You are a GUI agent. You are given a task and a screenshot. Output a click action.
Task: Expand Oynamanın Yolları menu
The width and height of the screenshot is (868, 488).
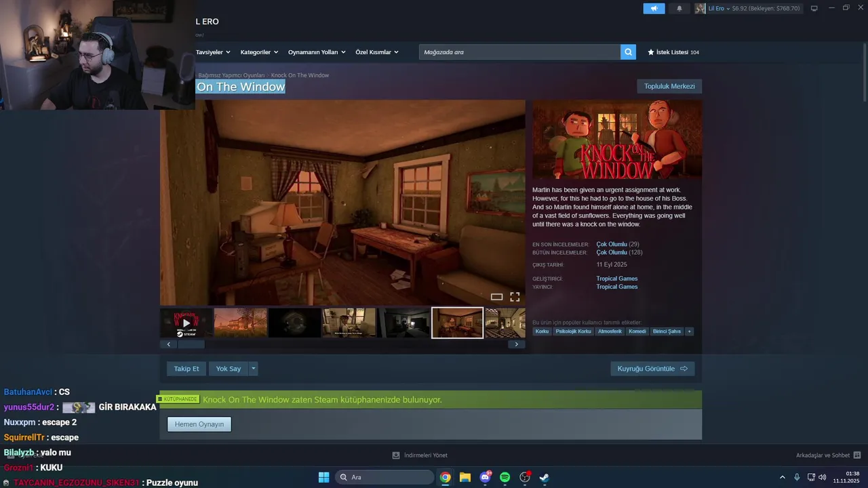317,52
